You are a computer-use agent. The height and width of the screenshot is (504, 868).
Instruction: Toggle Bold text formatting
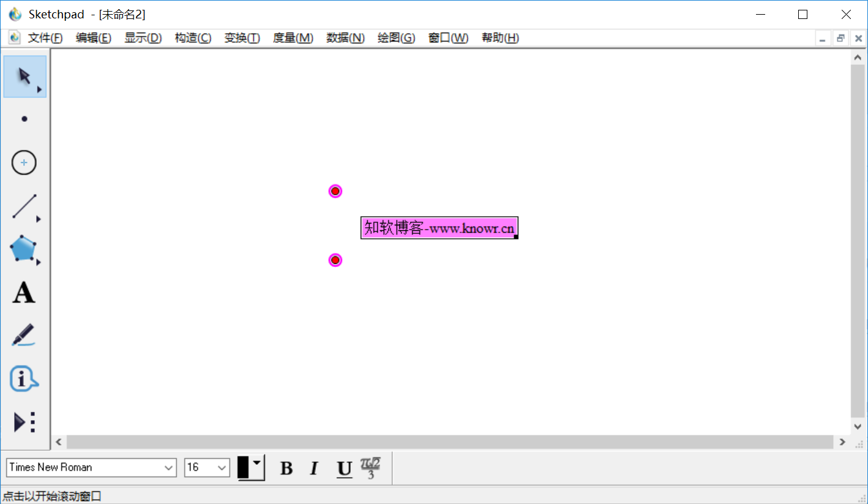(x=286, y=468)
